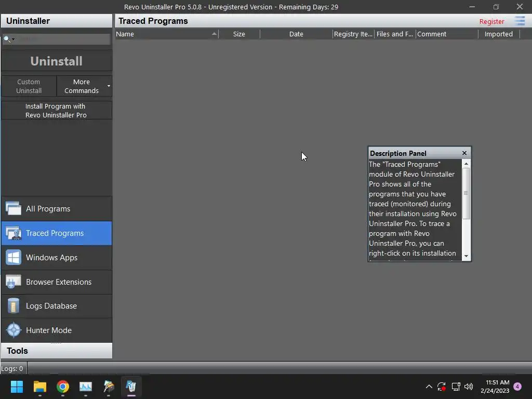Sort by the Registry Items column header
Screen dimensions: 532x399
point(353,34)
